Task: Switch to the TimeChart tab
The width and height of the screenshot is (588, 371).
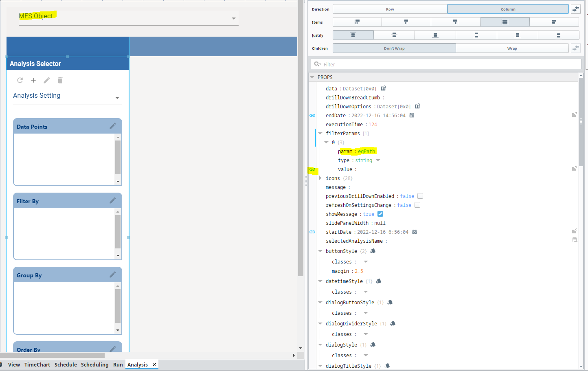Action: click(37, 364)
